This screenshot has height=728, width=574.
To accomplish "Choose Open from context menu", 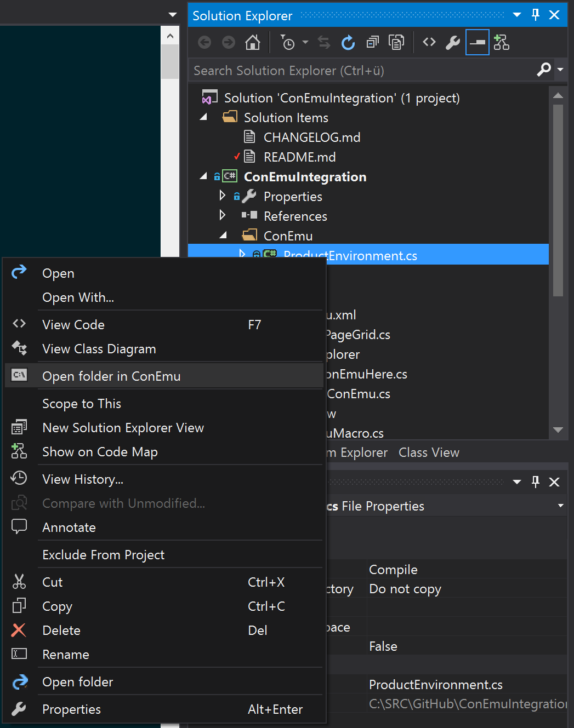I will coord(58,273).
